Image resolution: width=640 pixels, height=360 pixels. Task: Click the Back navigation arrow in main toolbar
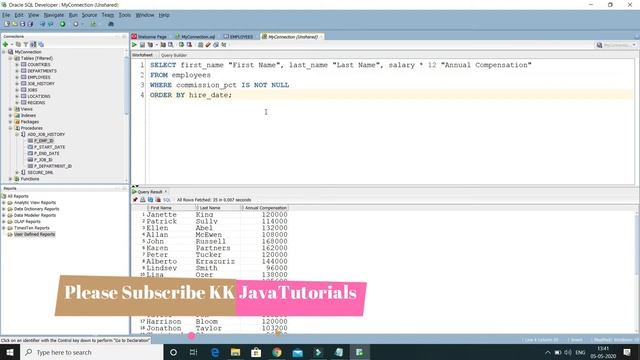(42, 24)
